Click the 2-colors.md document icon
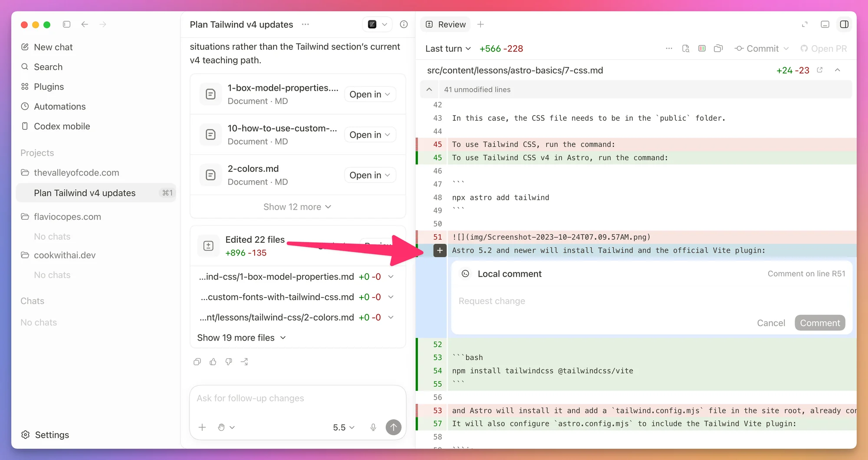Screen dimensions: 868x460 (210, 175)
